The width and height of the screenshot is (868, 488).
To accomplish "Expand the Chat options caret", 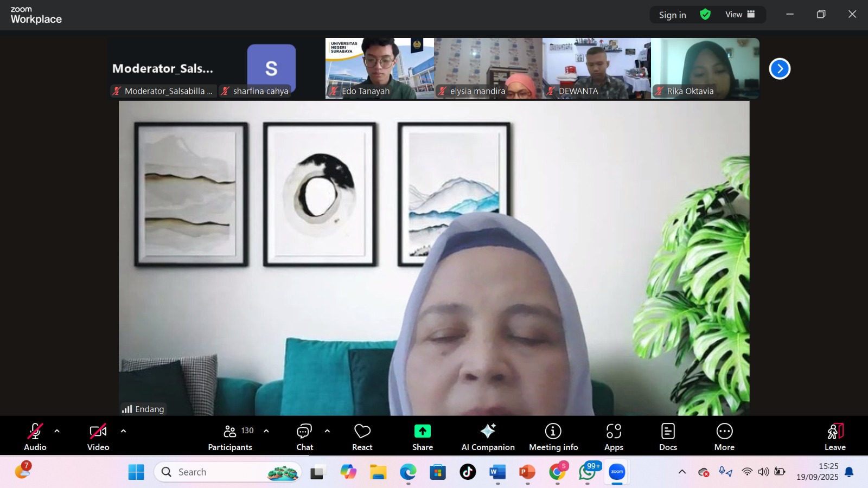I will click(x=327, y=431).
